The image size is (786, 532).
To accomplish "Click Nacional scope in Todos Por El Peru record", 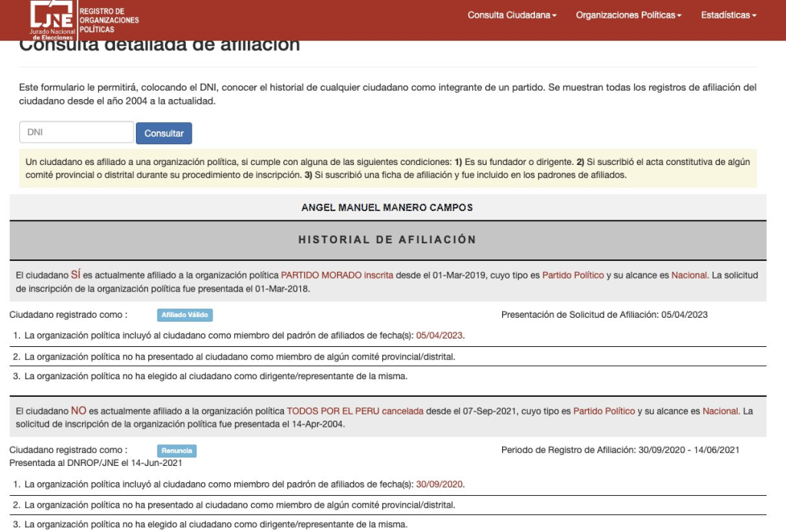I will 721,411.
